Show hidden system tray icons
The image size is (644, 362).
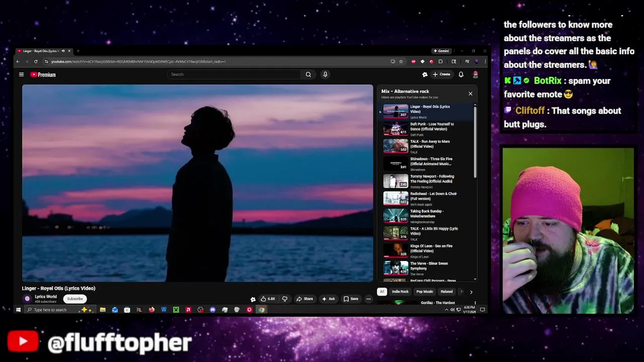pos(446,310)
